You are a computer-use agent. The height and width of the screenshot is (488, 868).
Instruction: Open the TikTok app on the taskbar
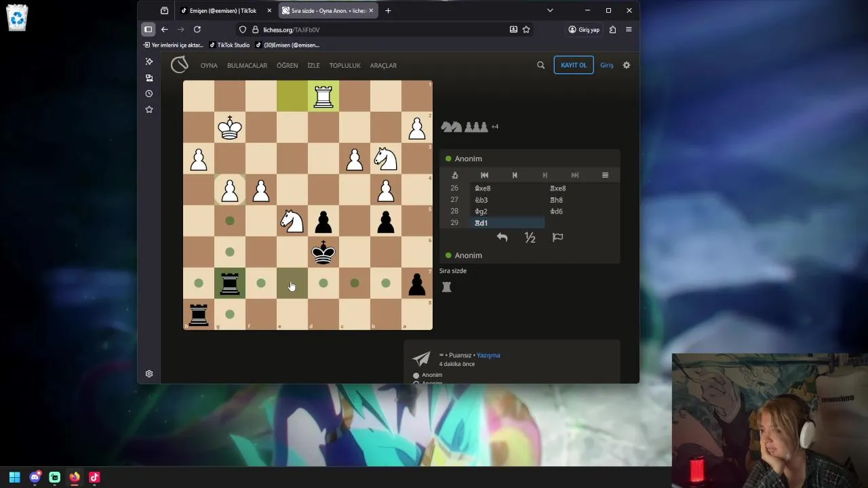[x=94, y=477]
